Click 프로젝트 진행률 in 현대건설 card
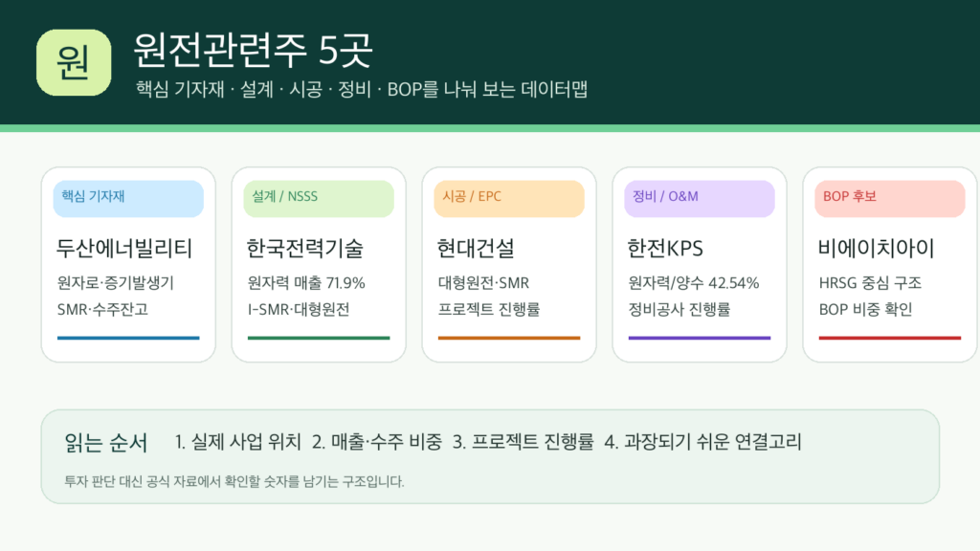Image resolution: width=980 pixels, height=551 pixels. (x=489, y=309)
